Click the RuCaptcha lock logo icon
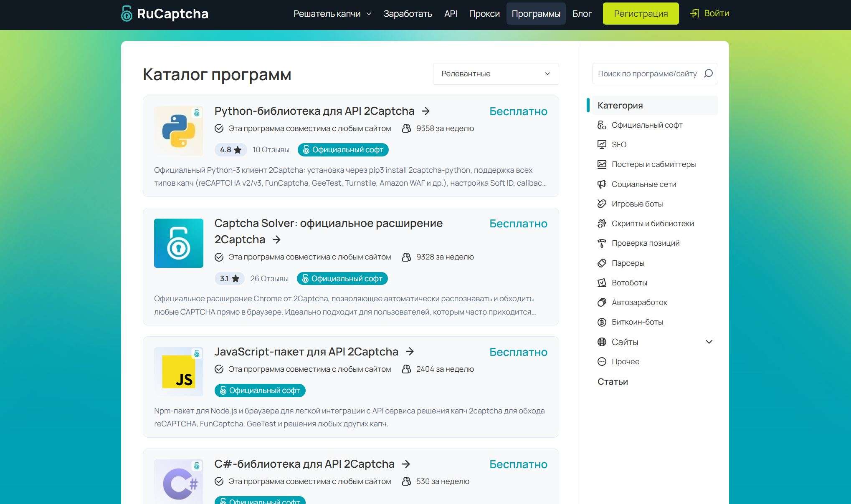The width and height of the screenshot is (851, 504). [127, 14]
